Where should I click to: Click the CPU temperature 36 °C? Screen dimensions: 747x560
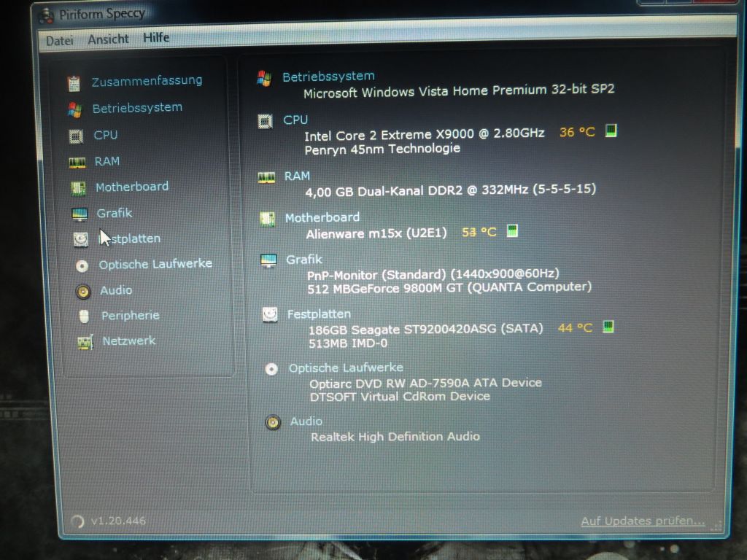[x=577, y=132]
